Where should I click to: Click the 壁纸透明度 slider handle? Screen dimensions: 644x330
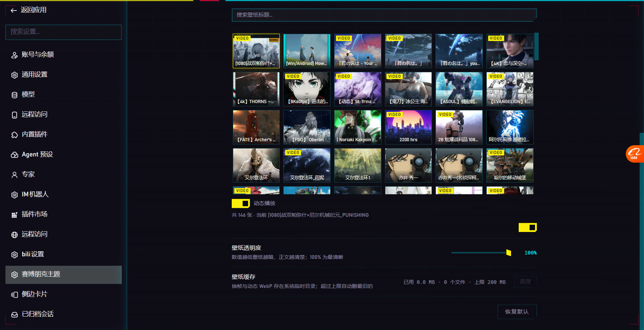[508, 253]
